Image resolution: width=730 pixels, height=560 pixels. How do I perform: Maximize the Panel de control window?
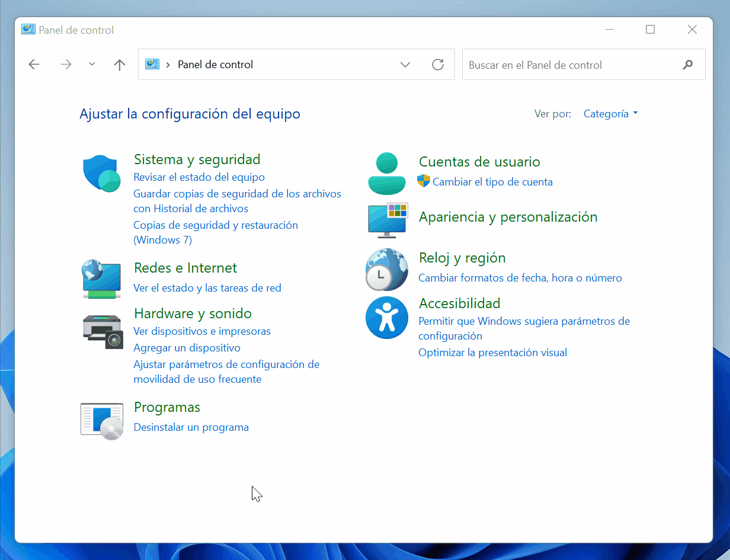click(650, 30)
